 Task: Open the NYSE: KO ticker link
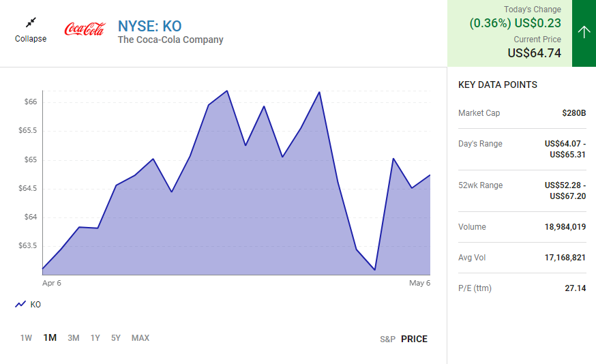coord(150,26)
